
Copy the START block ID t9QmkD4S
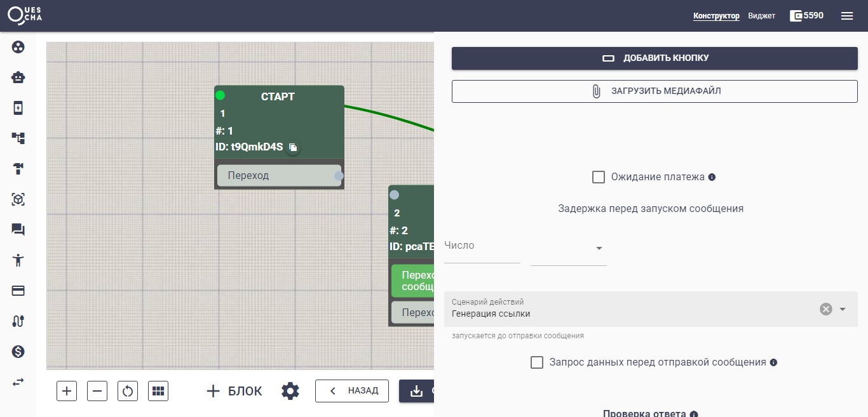point(293,147)
